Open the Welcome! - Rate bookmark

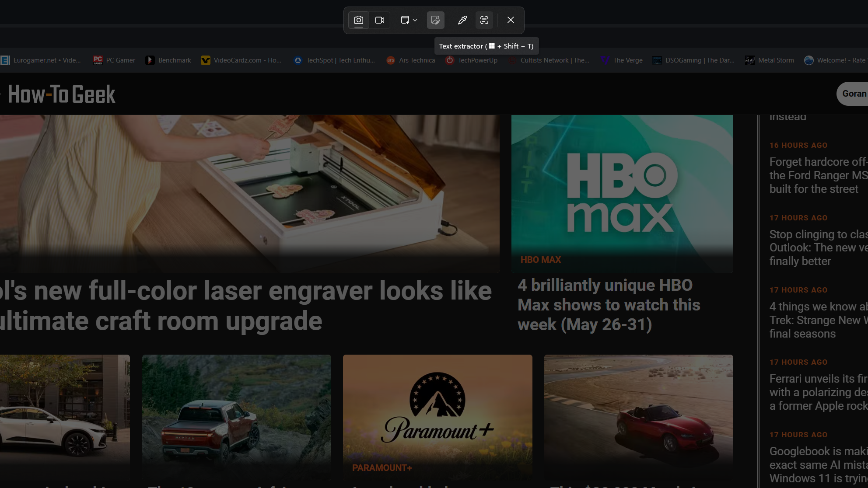pos(836,60)
